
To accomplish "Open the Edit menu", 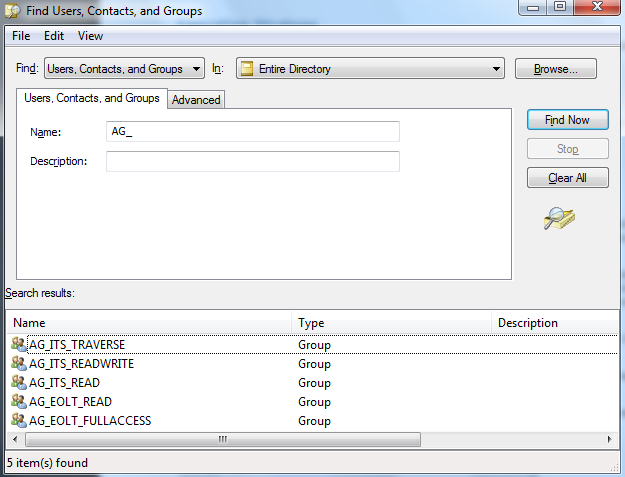I will (54, 36).
